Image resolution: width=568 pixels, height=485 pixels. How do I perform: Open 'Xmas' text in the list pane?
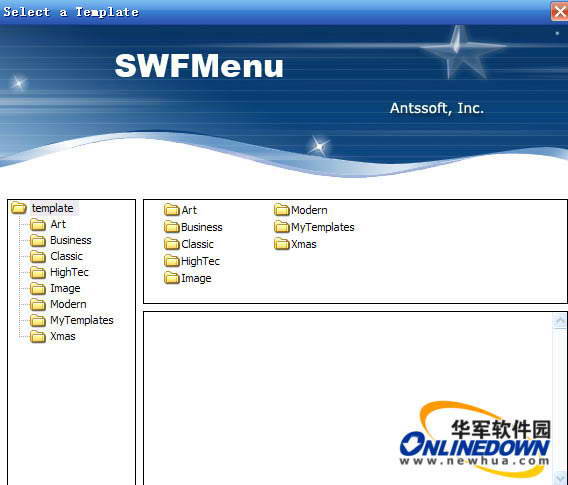click(304, 244)
